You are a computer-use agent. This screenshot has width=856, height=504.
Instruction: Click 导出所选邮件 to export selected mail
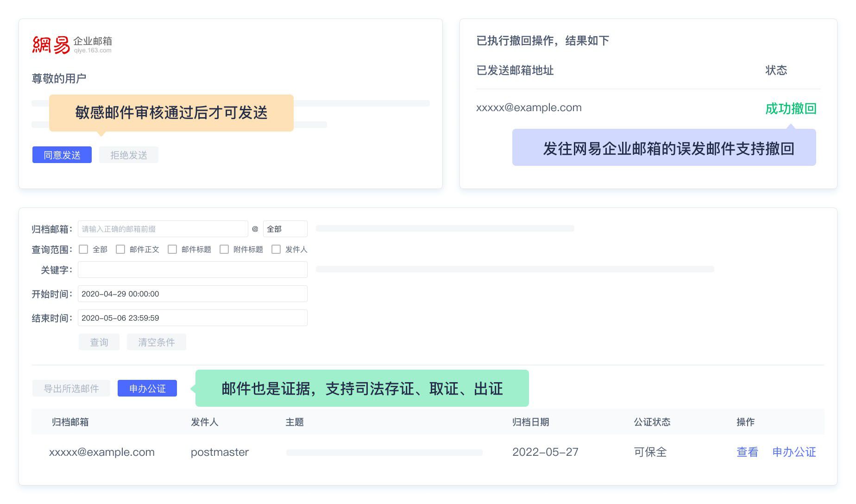point(71,389)
